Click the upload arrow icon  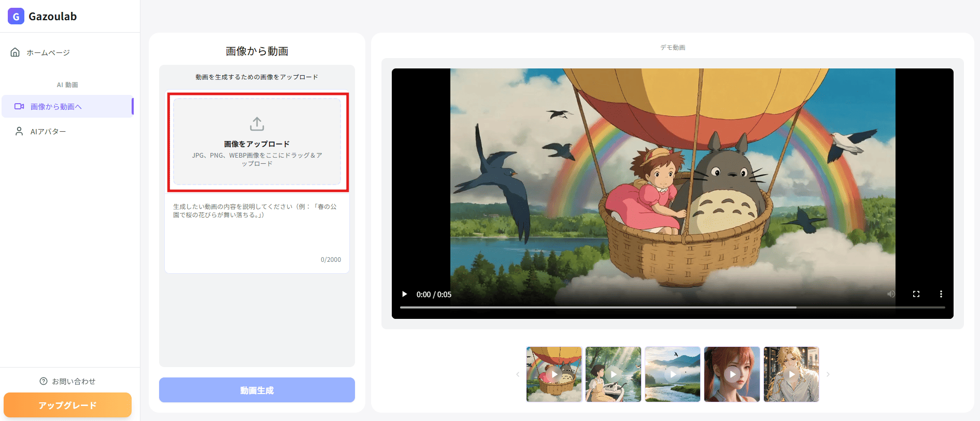click(257, 124)
